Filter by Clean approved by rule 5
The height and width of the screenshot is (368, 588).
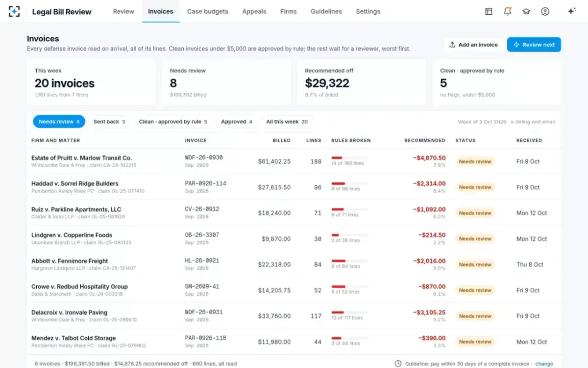[173, 122]
